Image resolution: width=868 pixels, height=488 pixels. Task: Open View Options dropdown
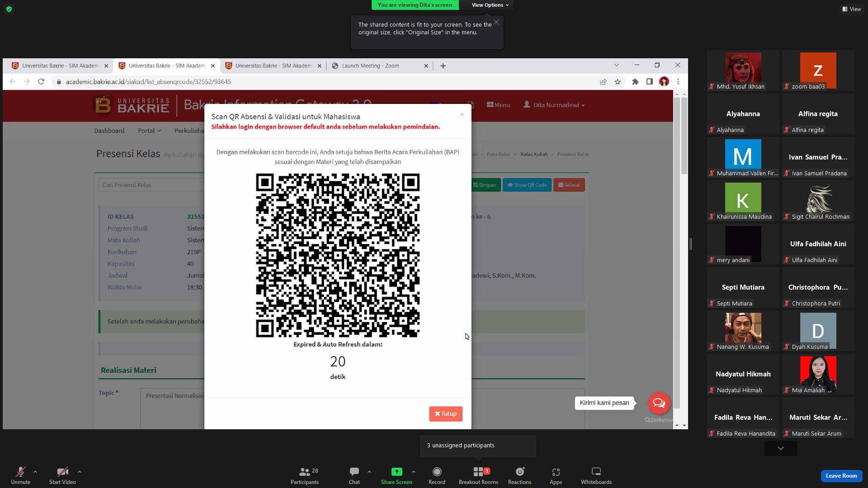tap(490, 5)
